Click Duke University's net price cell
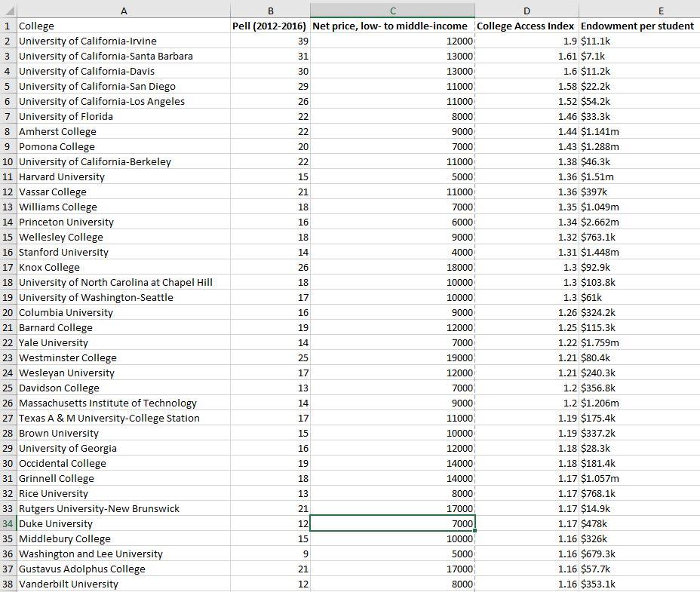This screenshot has height=592, width=700. click(391, 523)
